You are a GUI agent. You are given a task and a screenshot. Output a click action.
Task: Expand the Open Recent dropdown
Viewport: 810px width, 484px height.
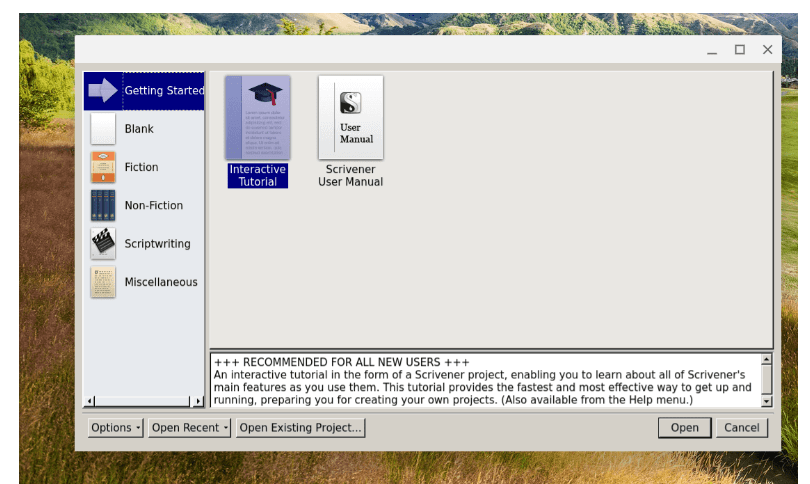(190, 428)
